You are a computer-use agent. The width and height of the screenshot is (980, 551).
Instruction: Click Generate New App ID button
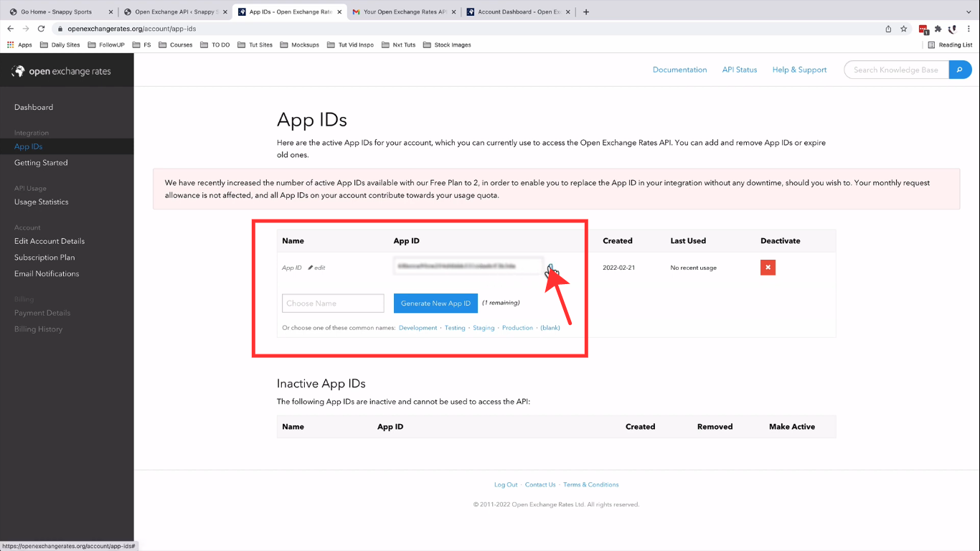435,303
